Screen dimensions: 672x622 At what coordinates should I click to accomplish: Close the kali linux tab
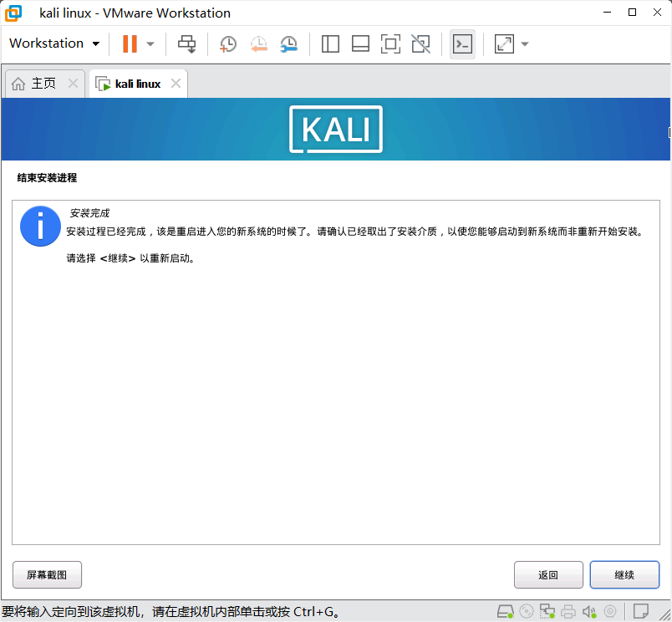176,83
